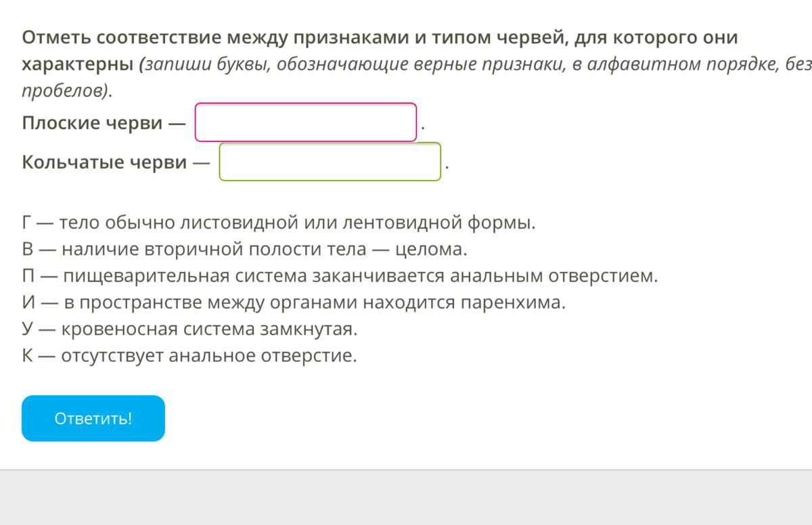Click the bold label Кольчатые черви
812x525 pixels.
coord(105,162)
